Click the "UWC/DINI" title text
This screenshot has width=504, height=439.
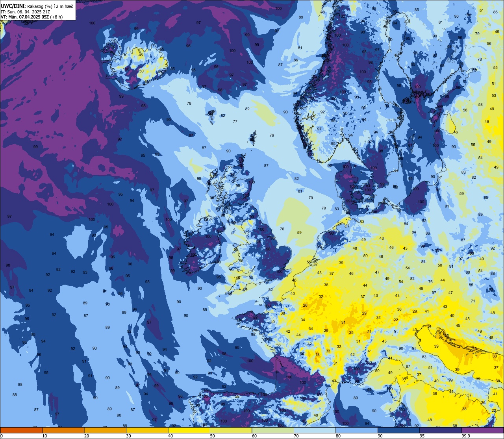pos(13,6)
